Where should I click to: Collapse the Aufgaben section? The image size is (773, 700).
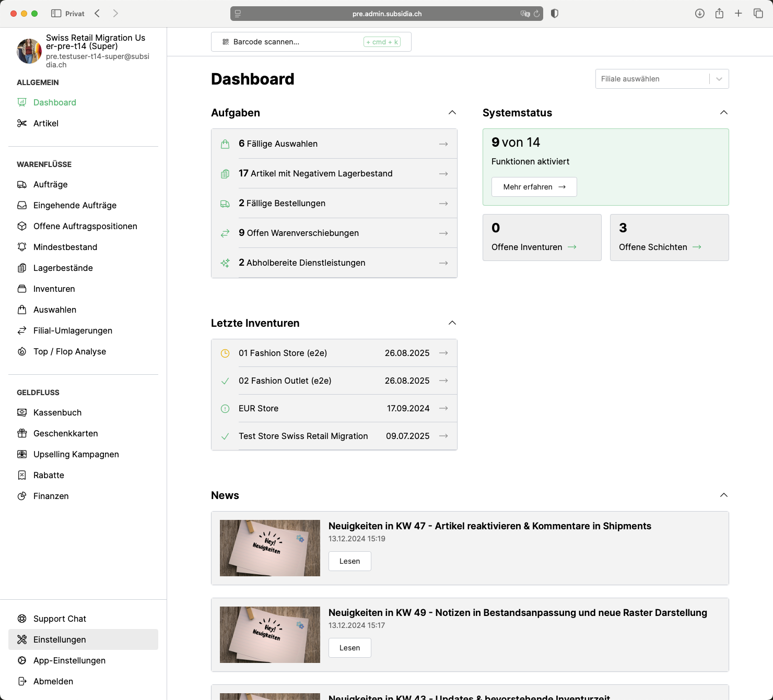click(x=452, y=112)
